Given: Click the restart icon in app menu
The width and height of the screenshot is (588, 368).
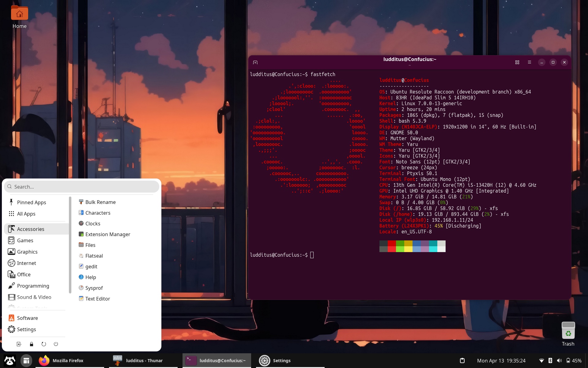Looking at the screenshot, I should (x=43, y=344).
